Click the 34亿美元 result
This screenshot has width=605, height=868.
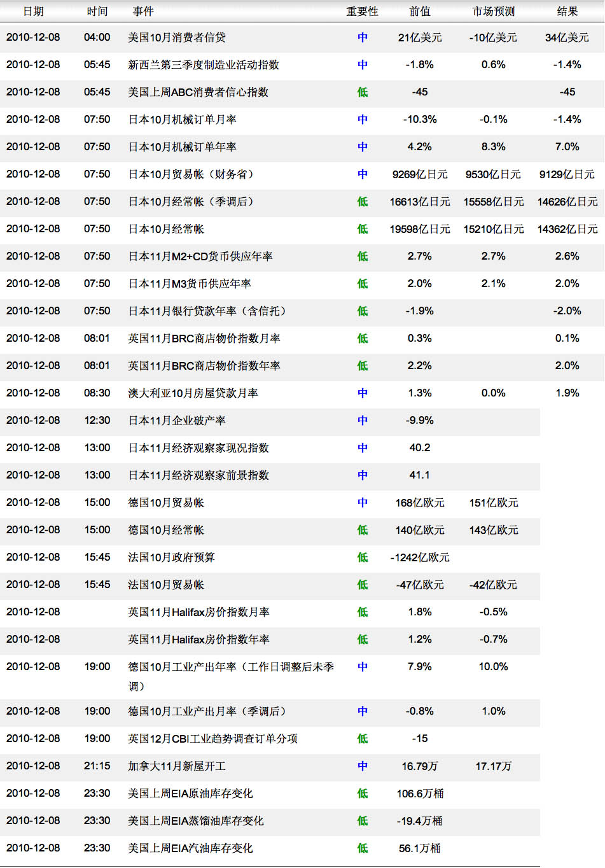pyautogui.click(x=567, y=38)
